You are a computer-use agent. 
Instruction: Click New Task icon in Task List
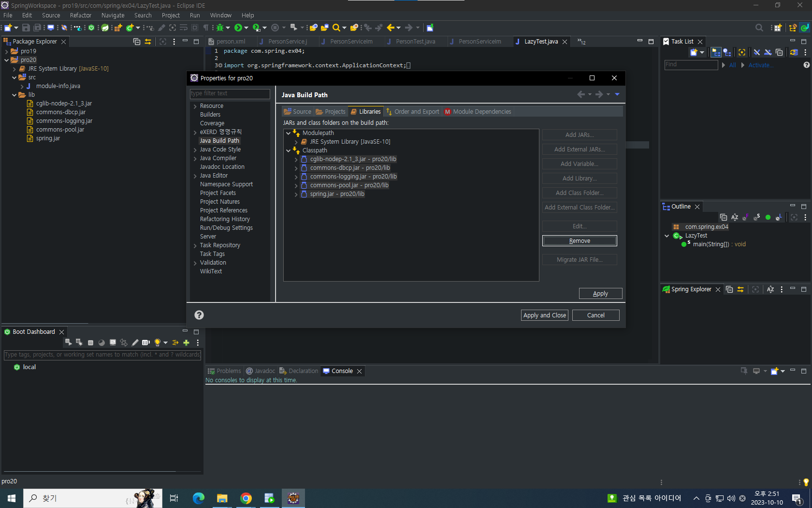694,52
